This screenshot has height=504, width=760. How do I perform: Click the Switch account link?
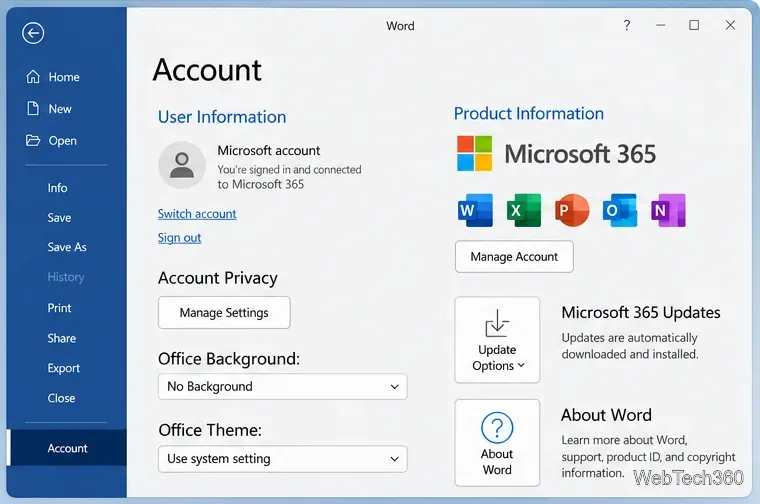197,214
